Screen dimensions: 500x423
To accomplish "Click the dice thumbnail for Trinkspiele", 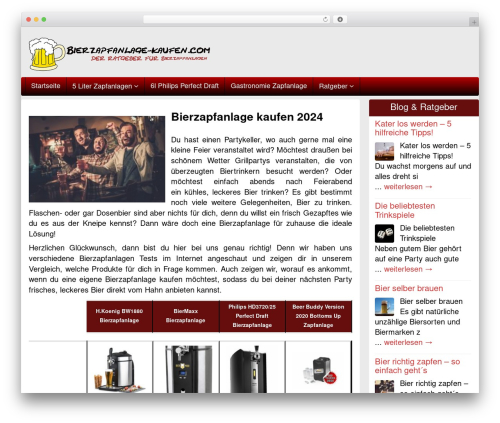I will [x=384, y=234].
